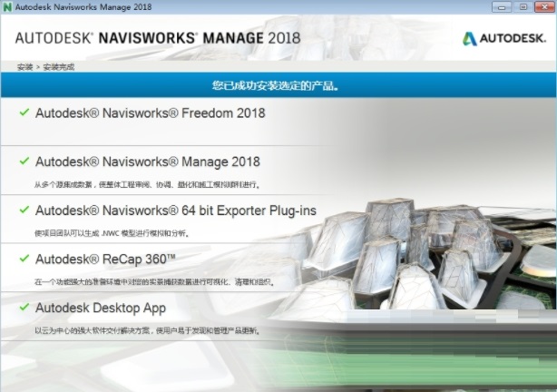This screenshot has width=557, height=392.
Task: Click the .NWC description under Exporter Plug-ins
Action: coord(112,233)
